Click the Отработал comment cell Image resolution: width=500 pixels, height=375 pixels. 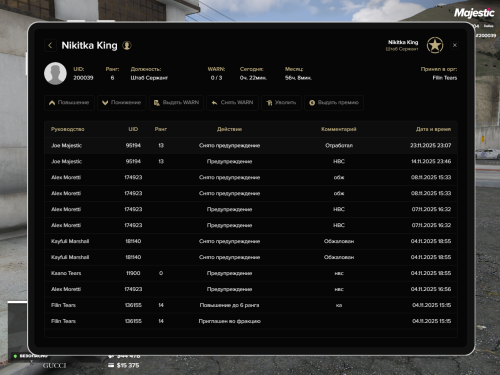pyautogui.click(x=339, y=145)
